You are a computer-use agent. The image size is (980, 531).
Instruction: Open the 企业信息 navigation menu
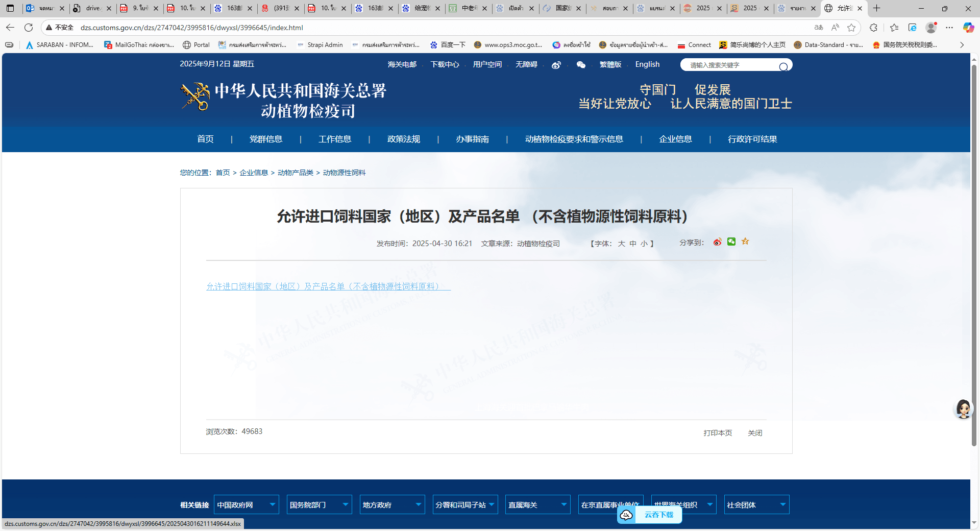coord(675,139)
